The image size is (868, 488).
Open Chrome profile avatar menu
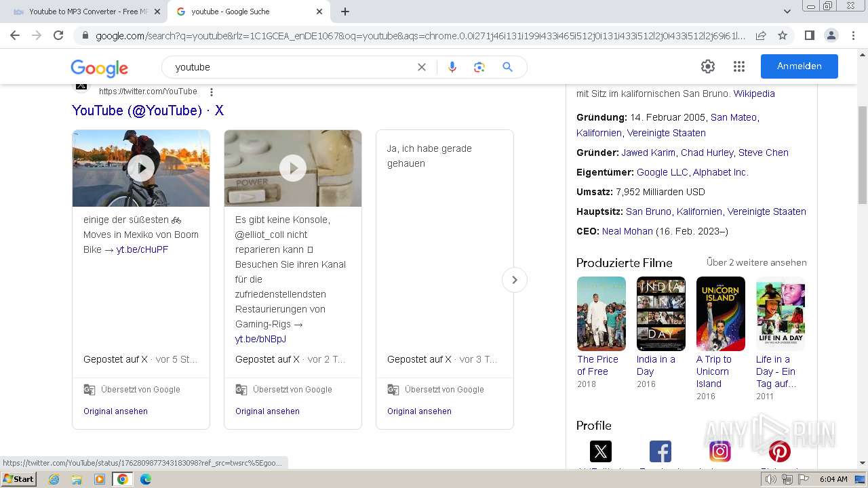[x=831, y=35]
